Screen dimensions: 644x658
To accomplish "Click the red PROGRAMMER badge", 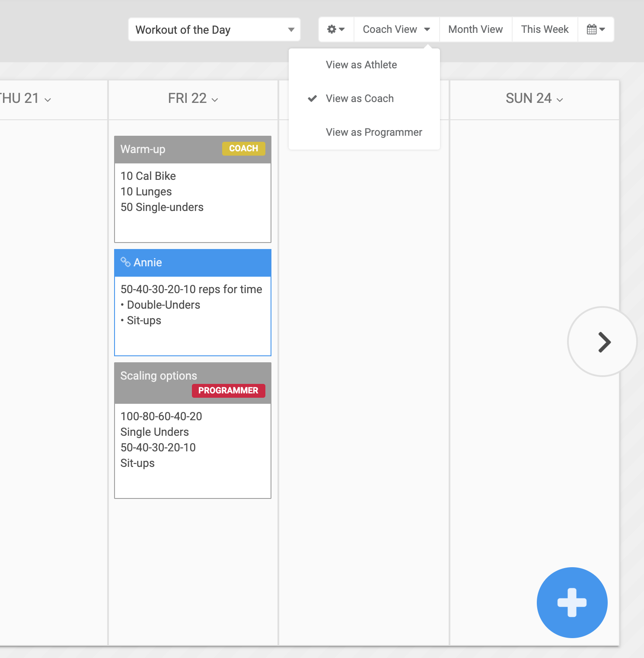I will (x=228, y=390).
